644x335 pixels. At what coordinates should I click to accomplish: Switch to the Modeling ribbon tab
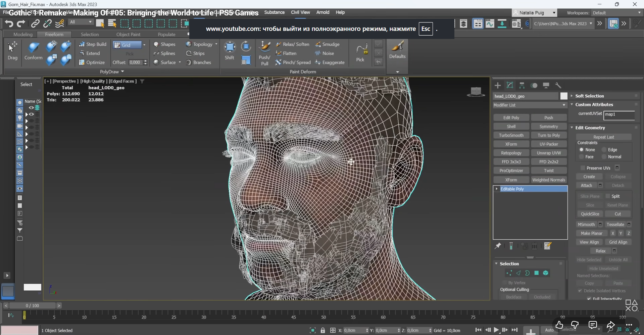[x=23, y=34]
